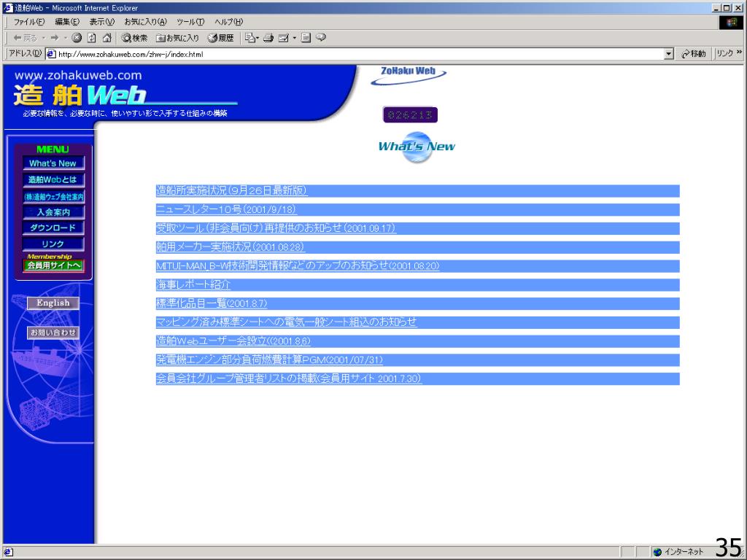Click the Discuss toolbar icon

306,38
